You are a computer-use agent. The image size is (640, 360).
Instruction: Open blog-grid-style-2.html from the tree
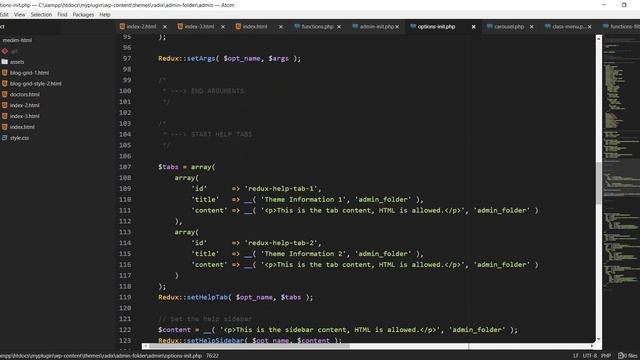click(x=36, y=84)
